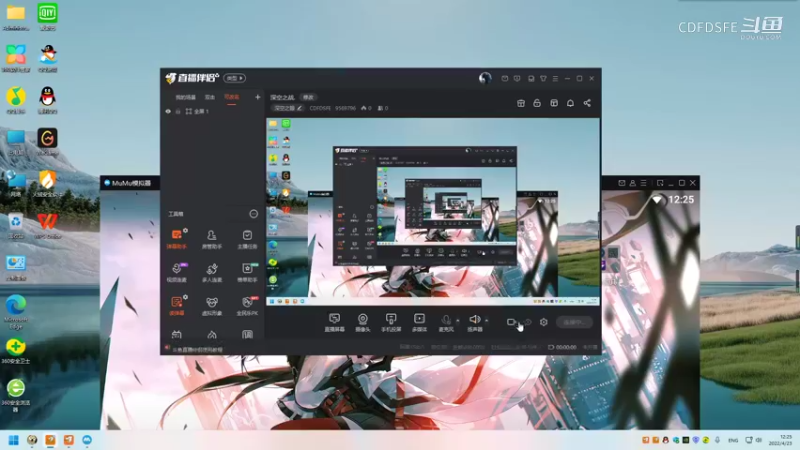The image size is (800, 450).
Task: Collapse the toolbox panel circle button
Action: pos(254,214)
